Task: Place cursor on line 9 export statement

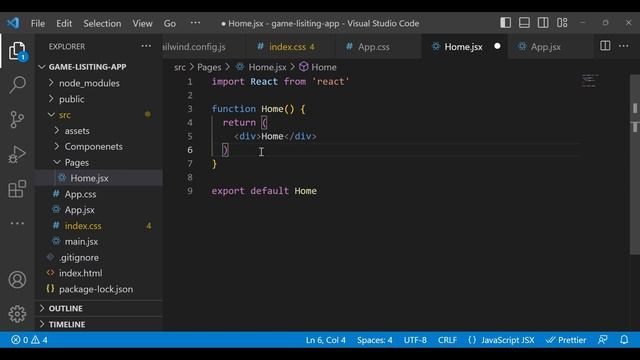Action: point(264,191)
